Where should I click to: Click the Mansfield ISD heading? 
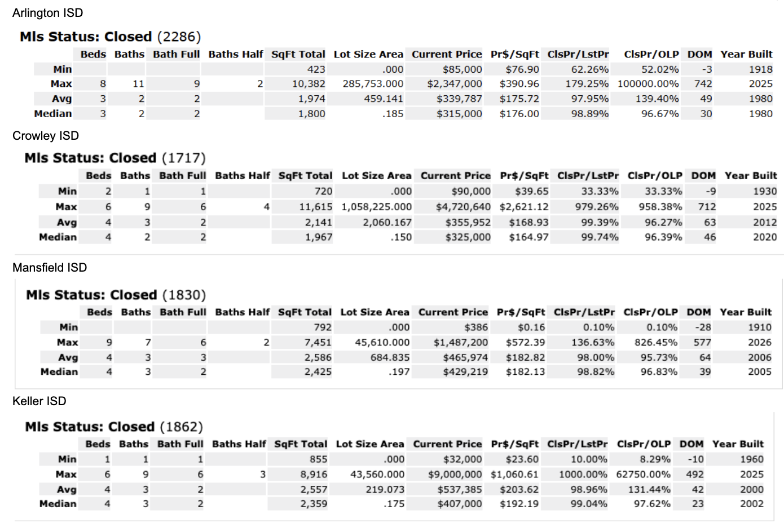[x=50, y=268]
